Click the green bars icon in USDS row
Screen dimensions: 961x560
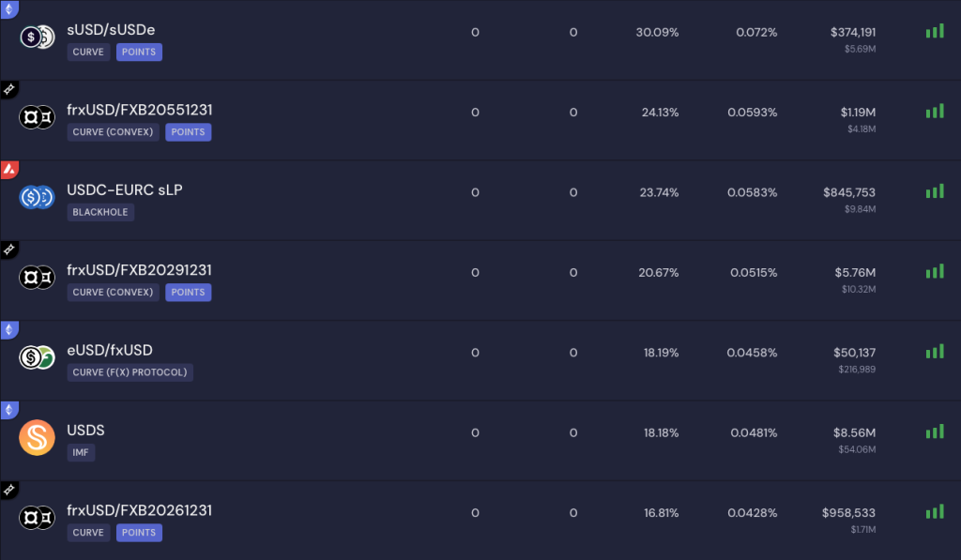click(934, 431)
